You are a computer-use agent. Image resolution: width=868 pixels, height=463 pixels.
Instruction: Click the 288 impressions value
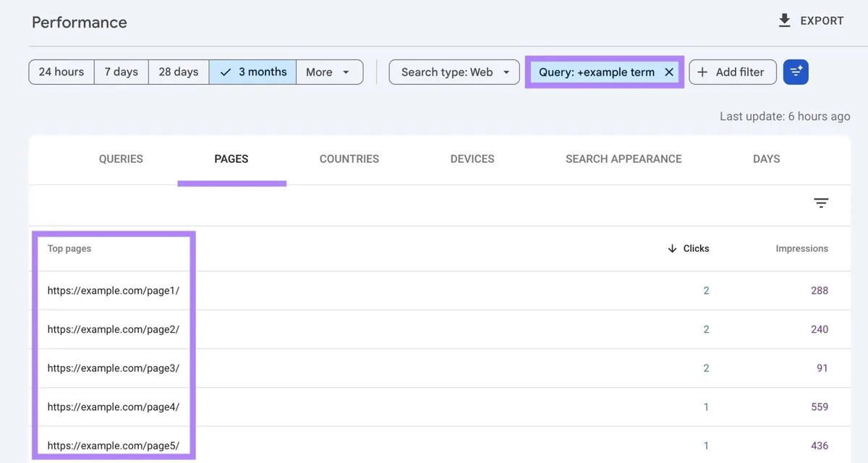pyautogui.click(x=820, y=291)
